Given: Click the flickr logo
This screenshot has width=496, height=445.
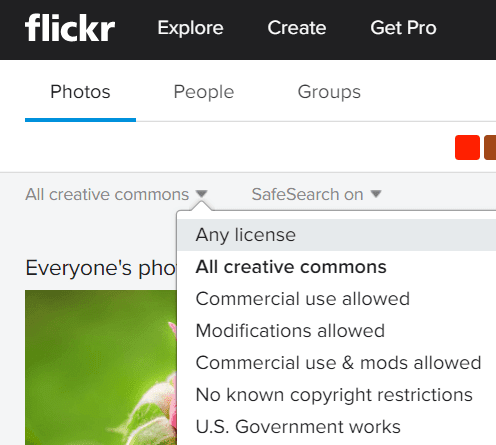Looking at the screenshot, I should (x=70, y=27).
